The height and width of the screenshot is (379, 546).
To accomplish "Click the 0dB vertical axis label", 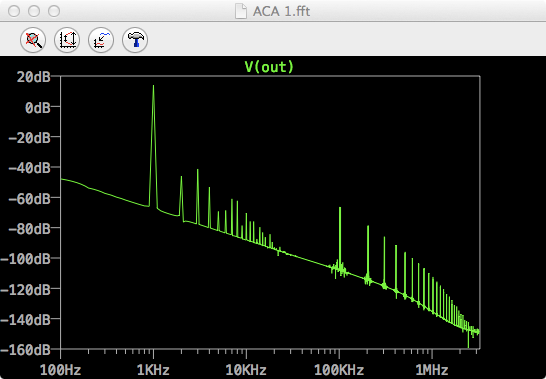I will (x=38, y=107).
